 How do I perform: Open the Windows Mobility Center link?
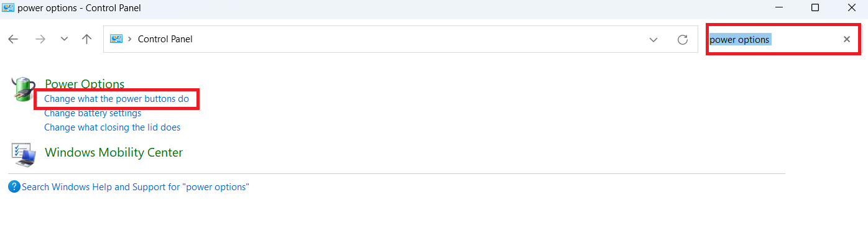click(x=114, y=152)
